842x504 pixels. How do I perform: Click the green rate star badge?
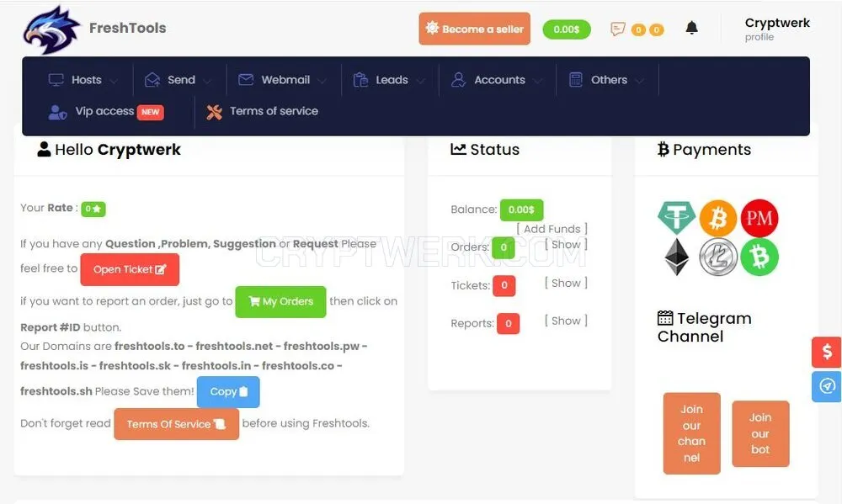(x=93, y=209)
